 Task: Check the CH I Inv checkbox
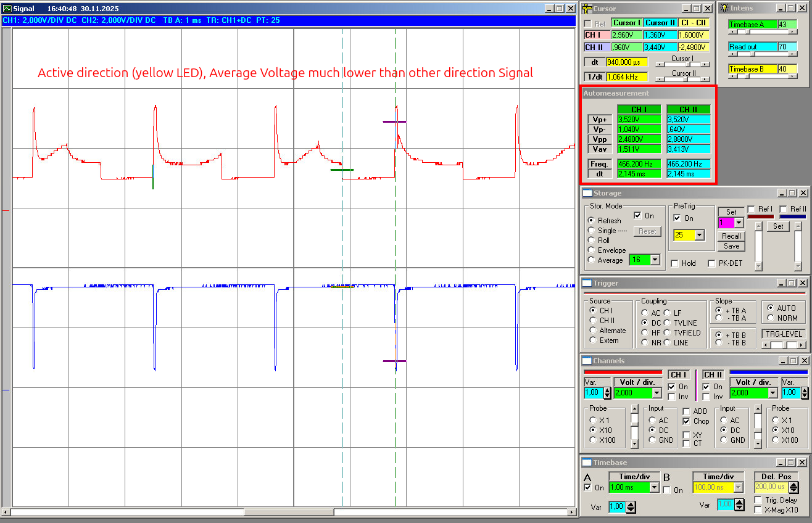pos(673,397)
